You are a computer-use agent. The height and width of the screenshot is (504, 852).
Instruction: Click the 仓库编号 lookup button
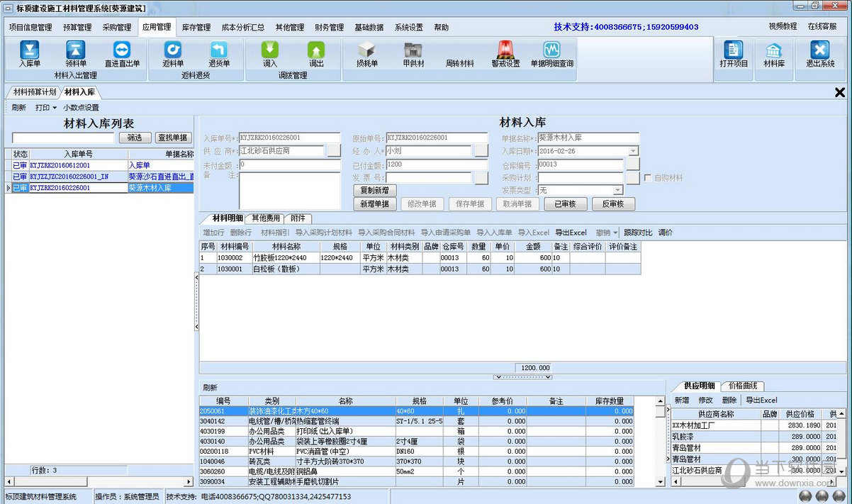(632, 164)
